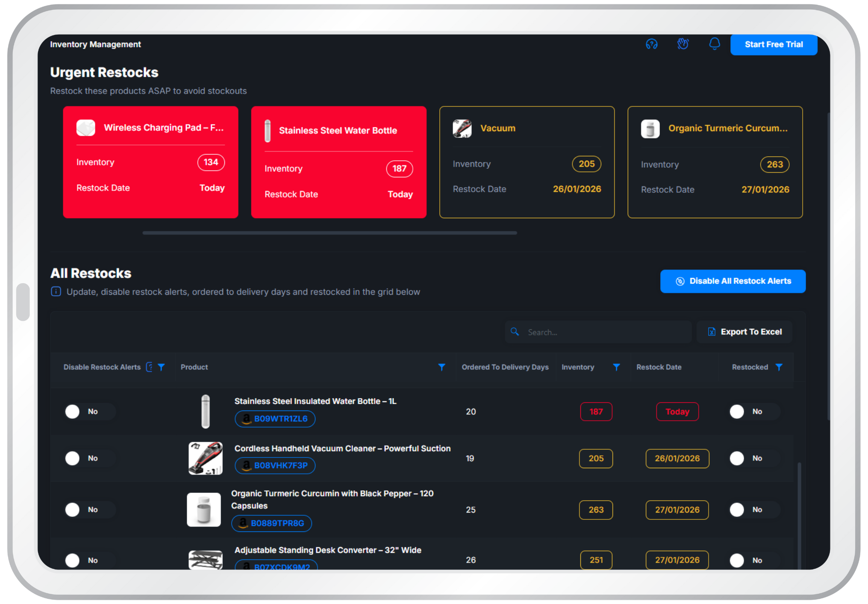868x604 pixels.
Task: Open the Restocked column filter
Action: click(x=779, y=367)
